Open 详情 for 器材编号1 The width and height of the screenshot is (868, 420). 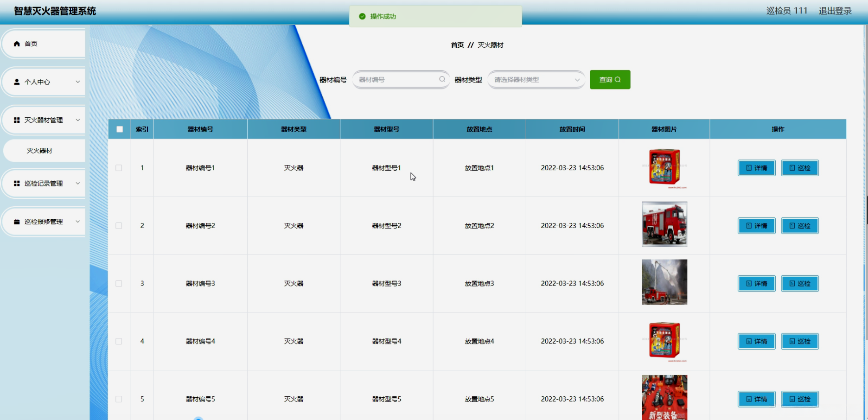756,168
